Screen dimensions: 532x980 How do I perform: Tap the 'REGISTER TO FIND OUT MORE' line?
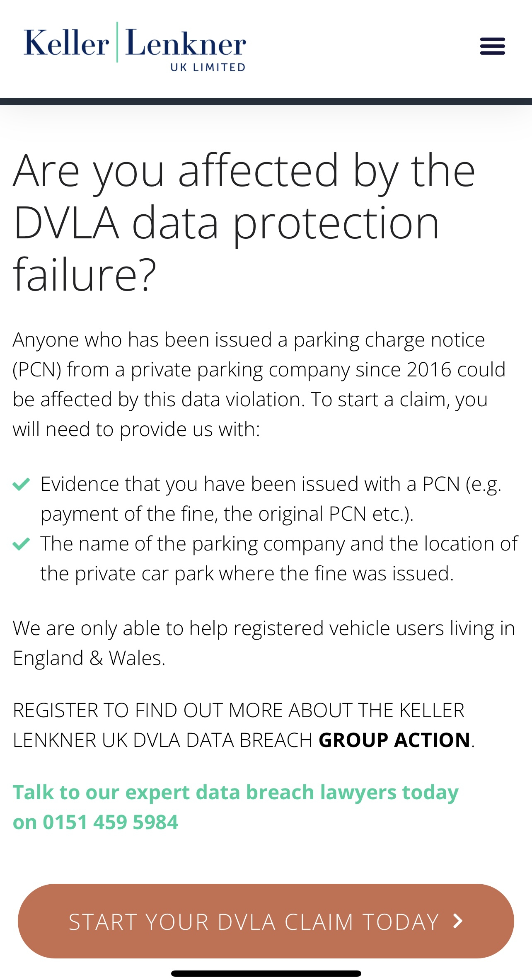(x=239, y=711)
